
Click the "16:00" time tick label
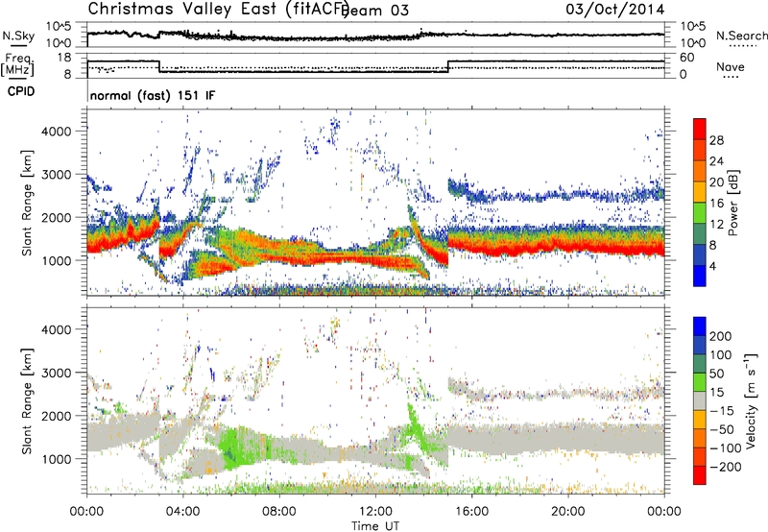tap(471, 512)
